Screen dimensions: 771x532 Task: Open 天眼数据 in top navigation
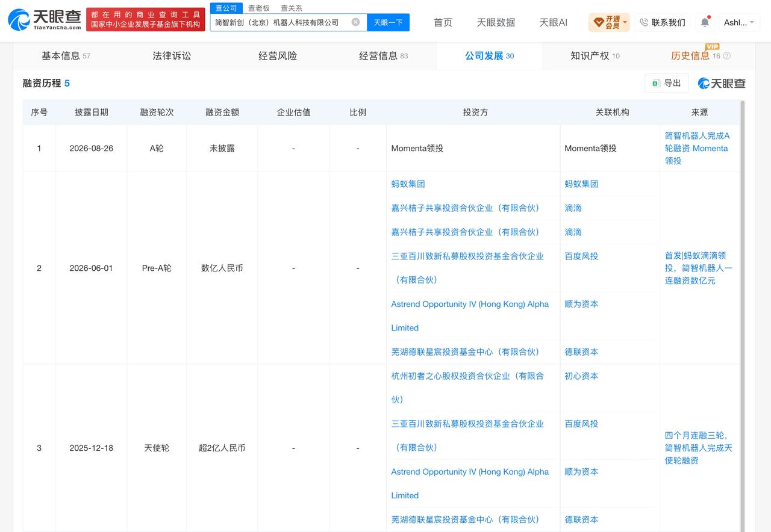click(496, 22)
